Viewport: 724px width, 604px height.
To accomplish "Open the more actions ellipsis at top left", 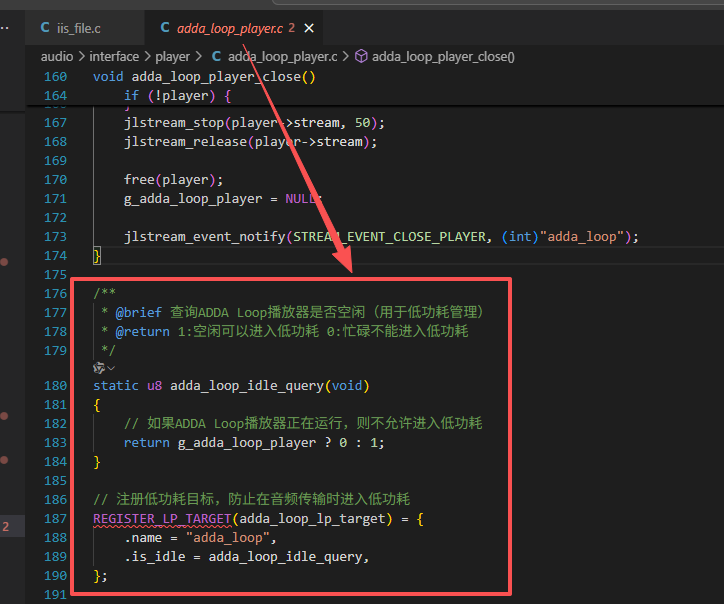I will click(5, 28).
